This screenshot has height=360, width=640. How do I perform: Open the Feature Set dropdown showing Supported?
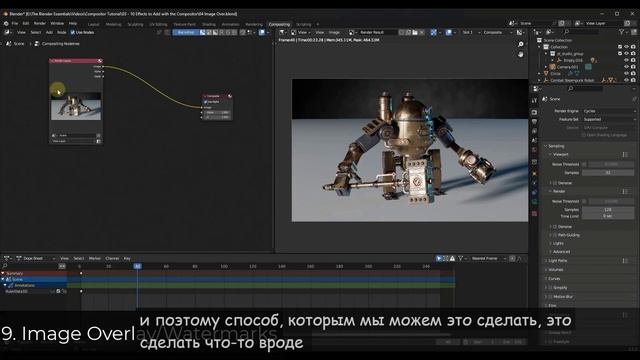609,119
